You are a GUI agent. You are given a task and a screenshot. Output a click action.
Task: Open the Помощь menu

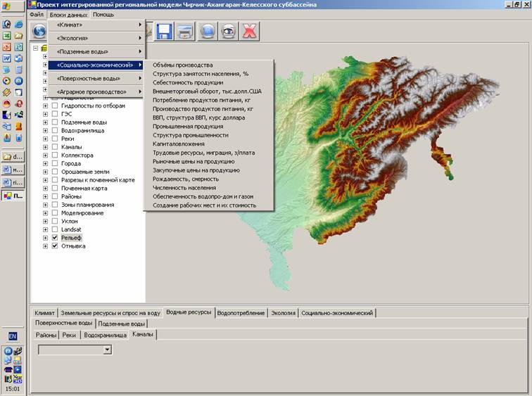tap(103, 14)
